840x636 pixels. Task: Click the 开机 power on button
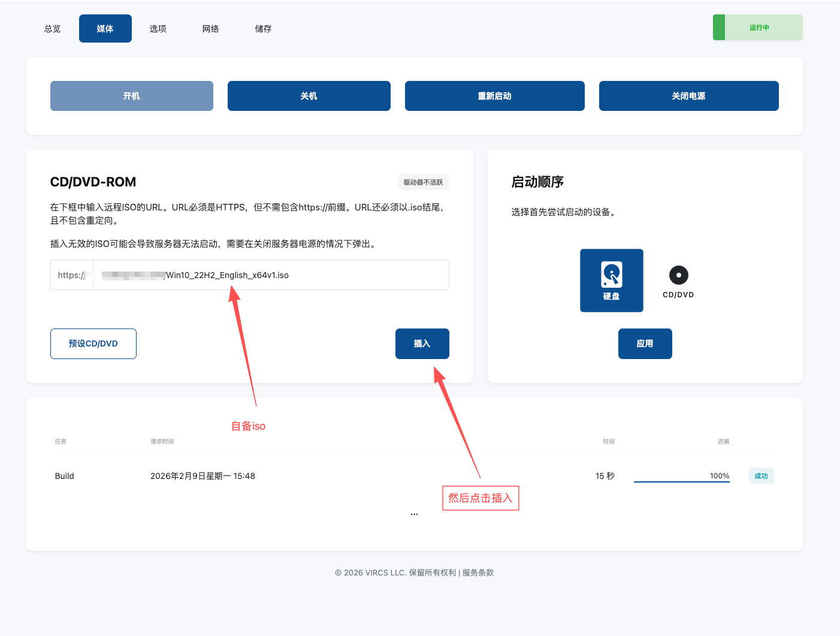[x=132, y=96]
